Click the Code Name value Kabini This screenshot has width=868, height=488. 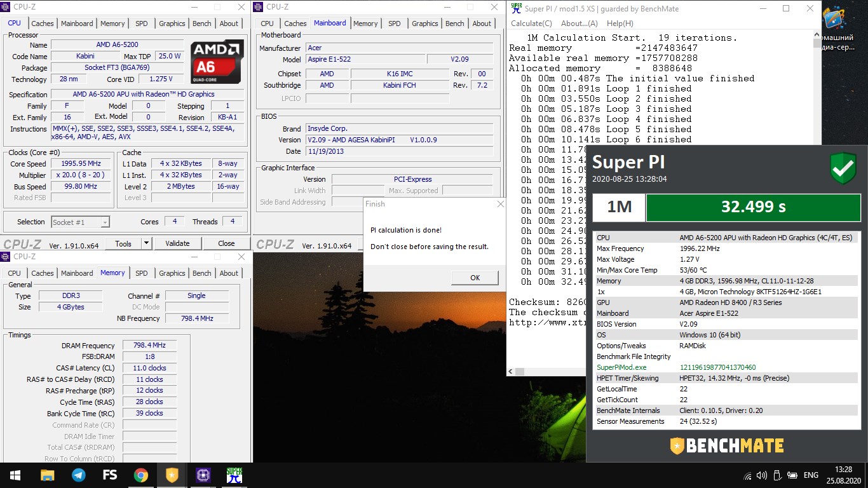click(x=85, y=57)
